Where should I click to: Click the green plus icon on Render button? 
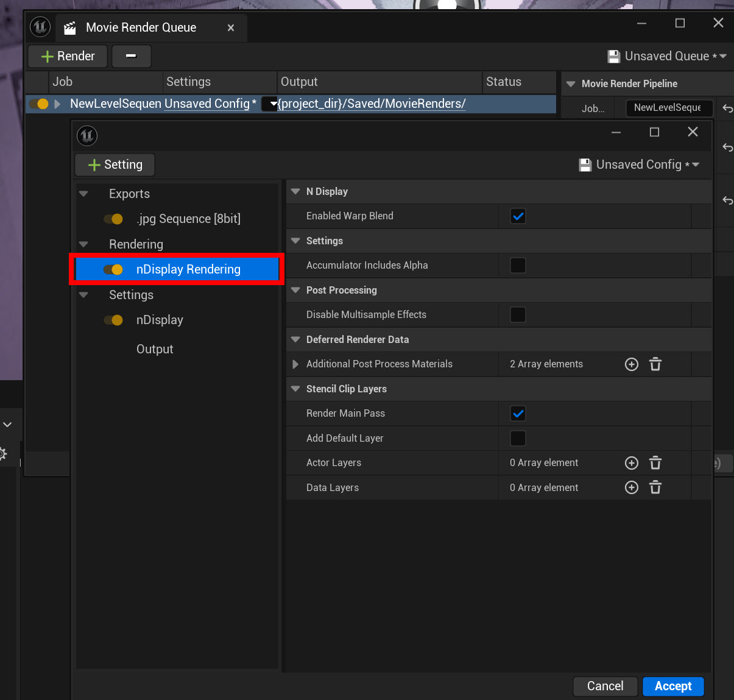pyautogui.click(x=48, y=57)
